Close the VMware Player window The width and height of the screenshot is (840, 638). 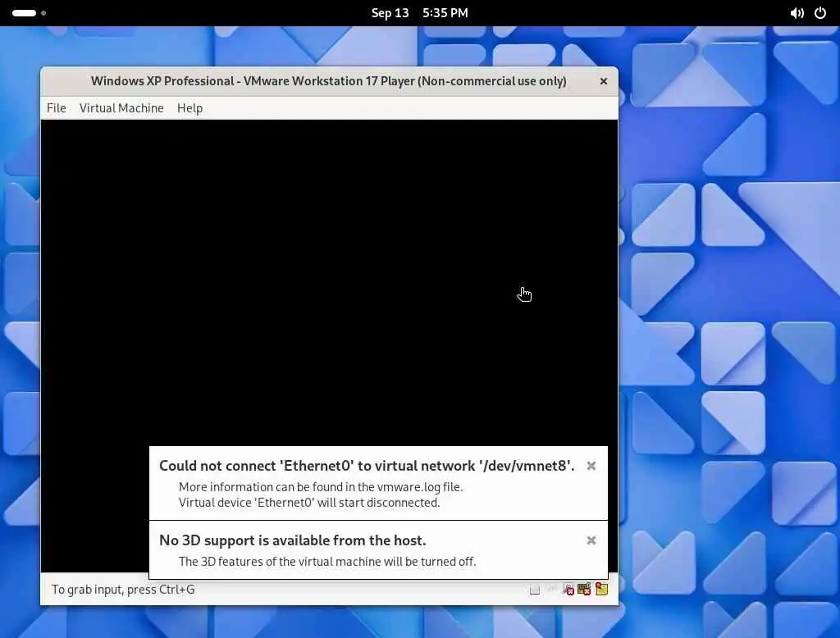(603, 81)
